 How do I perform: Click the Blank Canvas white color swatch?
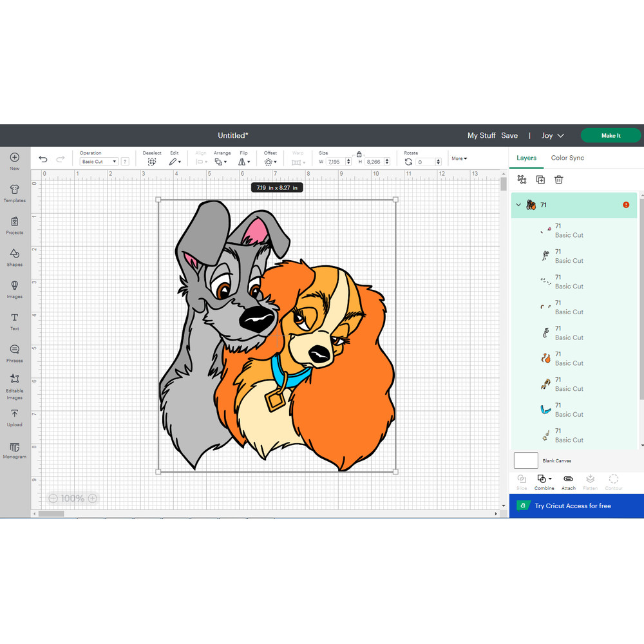[526, 460]
